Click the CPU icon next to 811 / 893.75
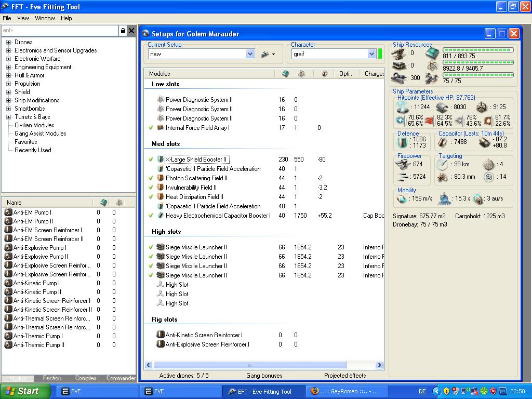The height and width of the screenshot is (399, 532). coord(433,52)
